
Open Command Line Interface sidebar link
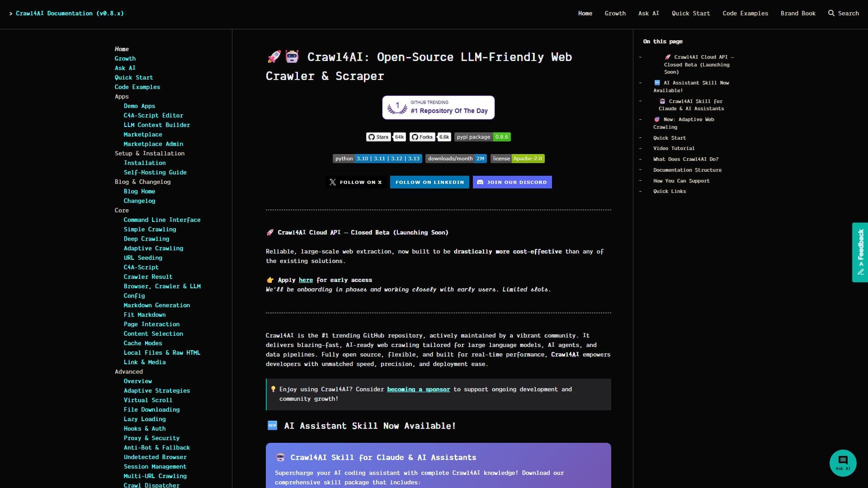pyautogui.click(x=162, y=220)
